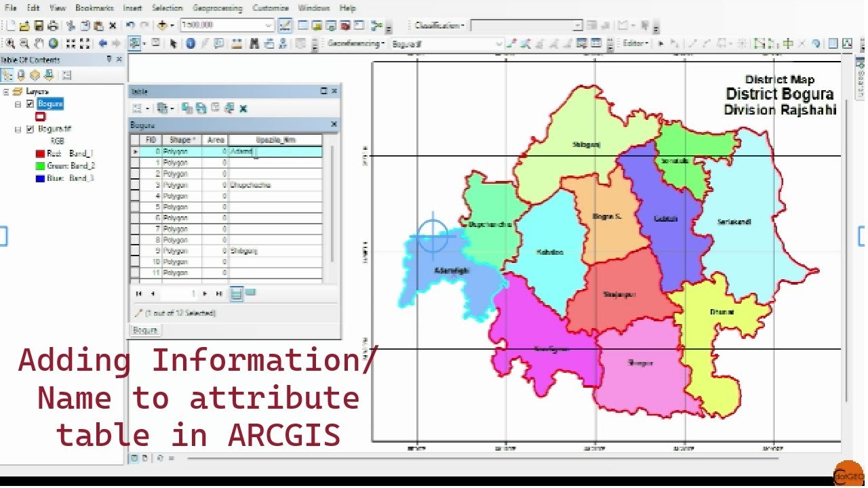The image size is (868, 488).
Task: Select the Zoom In tool
Action: (10, 43)
